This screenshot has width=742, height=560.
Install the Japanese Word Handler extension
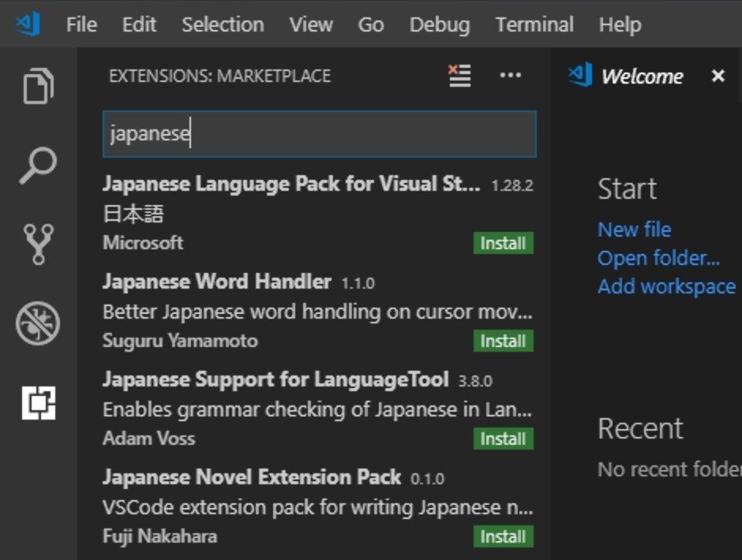504,341
